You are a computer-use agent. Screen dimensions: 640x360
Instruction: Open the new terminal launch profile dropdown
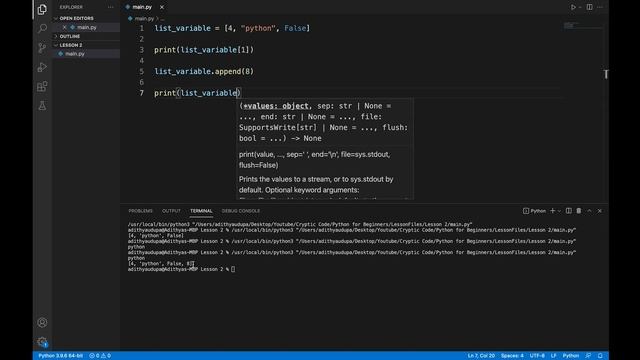559,211
